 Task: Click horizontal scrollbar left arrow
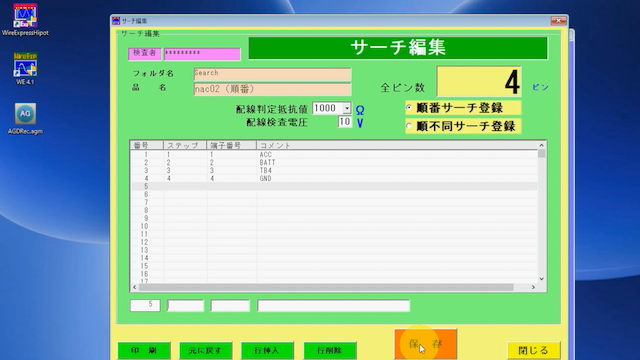coord(135,287)
